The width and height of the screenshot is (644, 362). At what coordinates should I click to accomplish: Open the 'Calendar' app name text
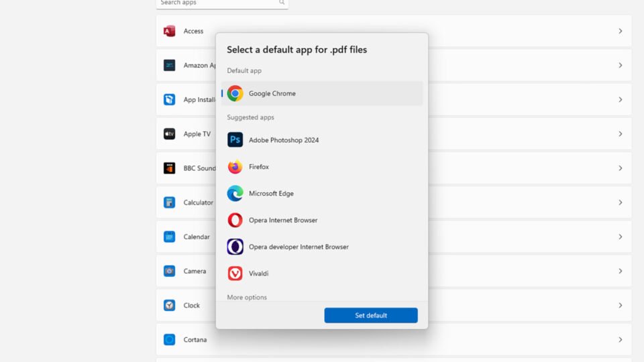[x=197, y=237]
